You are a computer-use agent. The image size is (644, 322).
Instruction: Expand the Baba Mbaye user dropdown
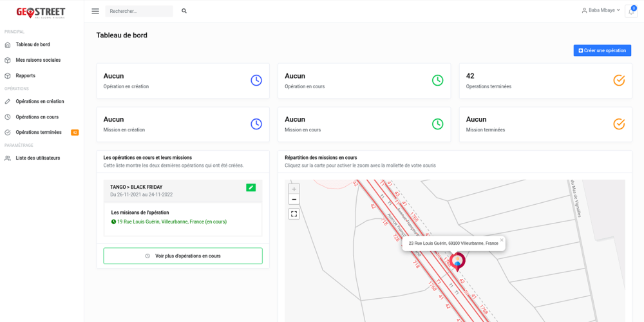601,10
